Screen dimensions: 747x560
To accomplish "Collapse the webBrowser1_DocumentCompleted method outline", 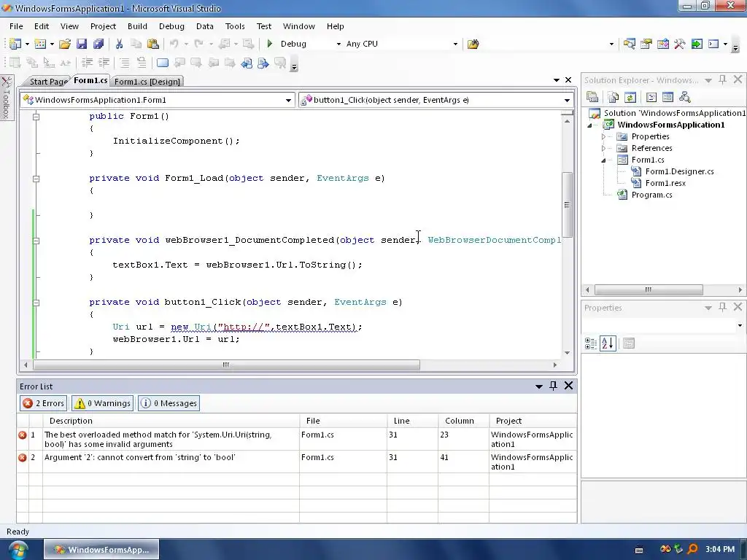I will tap(36, 241).
